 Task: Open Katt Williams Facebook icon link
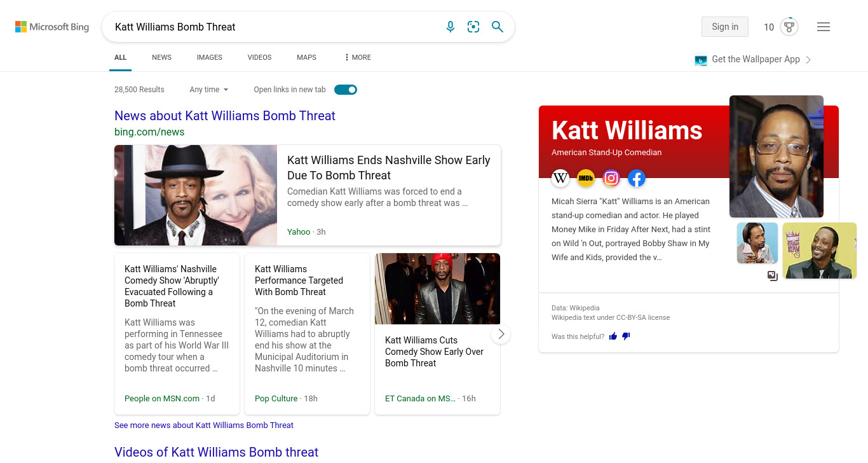[637, 178]
